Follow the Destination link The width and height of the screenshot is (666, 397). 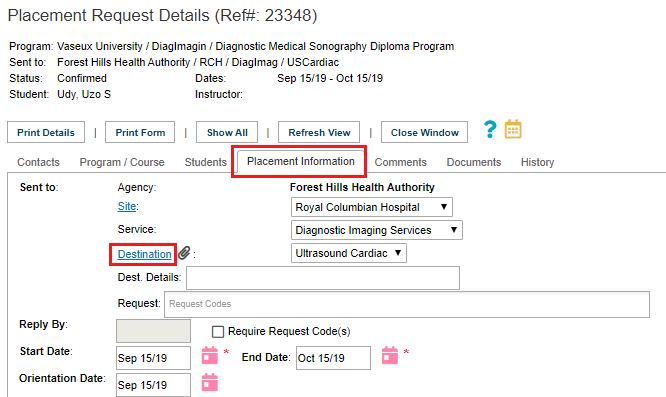[x=144, y=254]
